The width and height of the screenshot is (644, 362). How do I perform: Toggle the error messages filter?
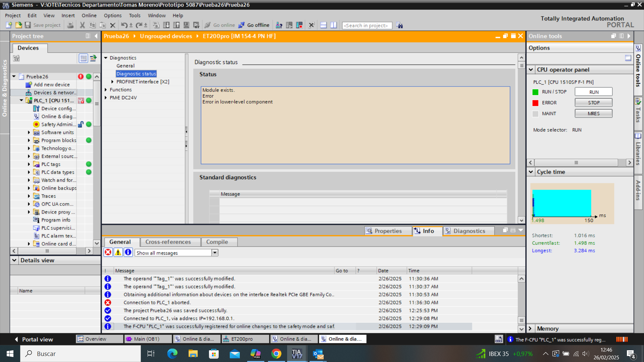point(108,252)
